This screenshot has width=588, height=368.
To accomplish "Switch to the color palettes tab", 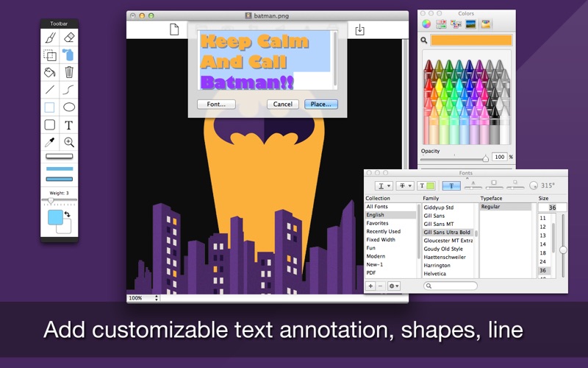I will (x=456, y=24).
